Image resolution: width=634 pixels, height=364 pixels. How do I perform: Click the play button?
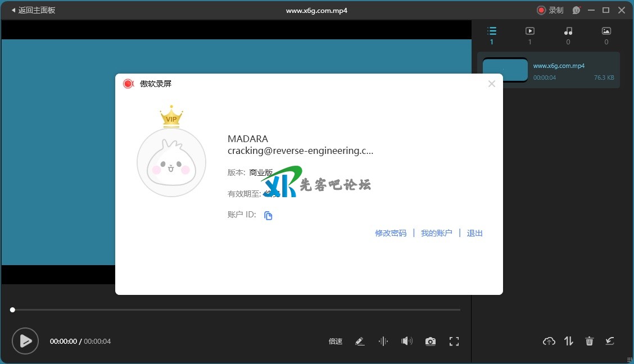(x=25, y=341)
